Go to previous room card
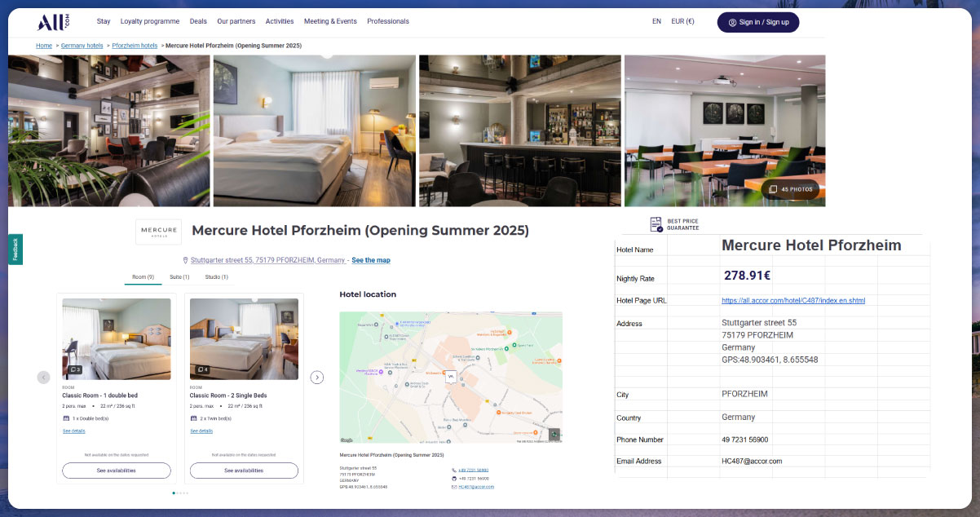This screenshot has height=517, width=980. pyautogui.click(x=44, y=378)
